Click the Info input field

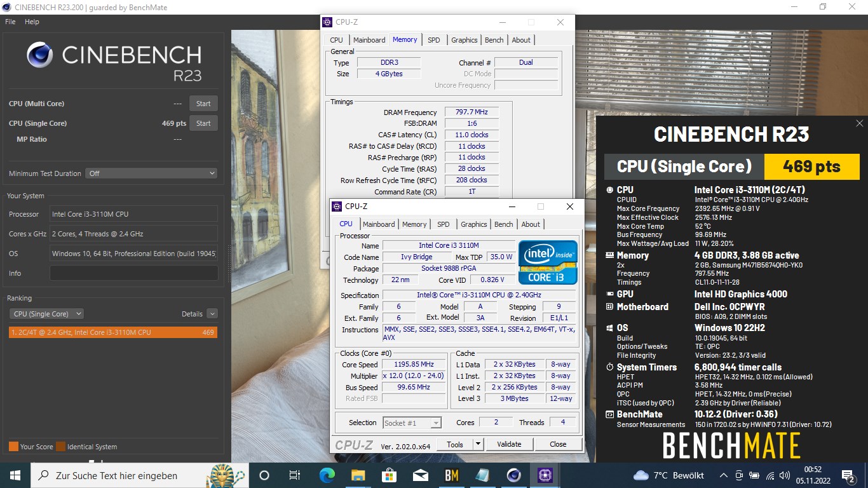pos(133,273)
